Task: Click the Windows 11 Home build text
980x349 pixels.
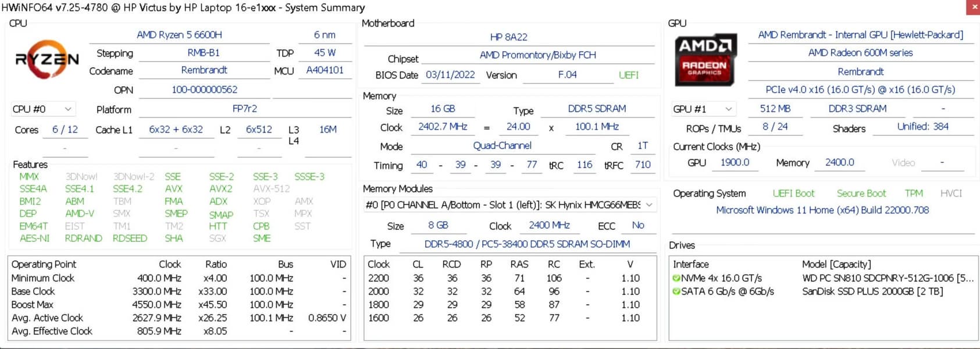Action: (x=822, y=210)
